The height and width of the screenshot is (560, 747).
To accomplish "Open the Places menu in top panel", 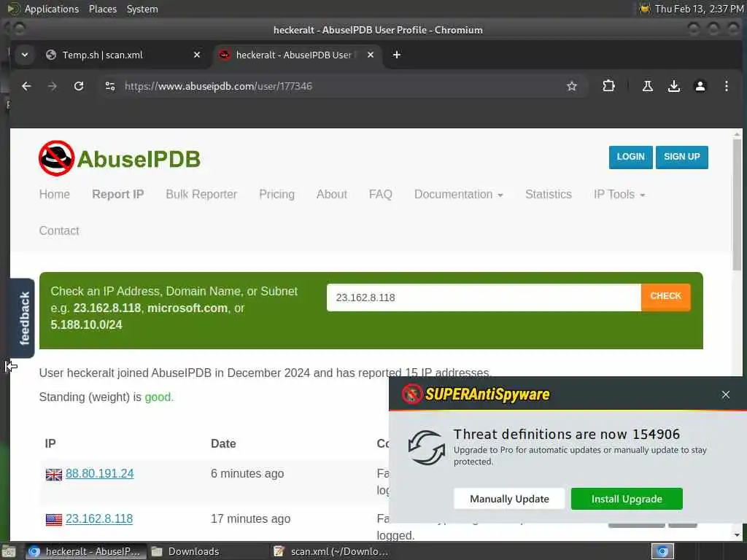I will coord(102,9).
